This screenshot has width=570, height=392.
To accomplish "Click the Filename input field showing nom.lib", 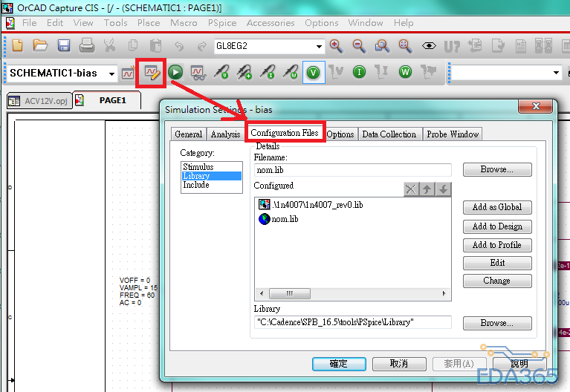I will (x=352, y=170).
